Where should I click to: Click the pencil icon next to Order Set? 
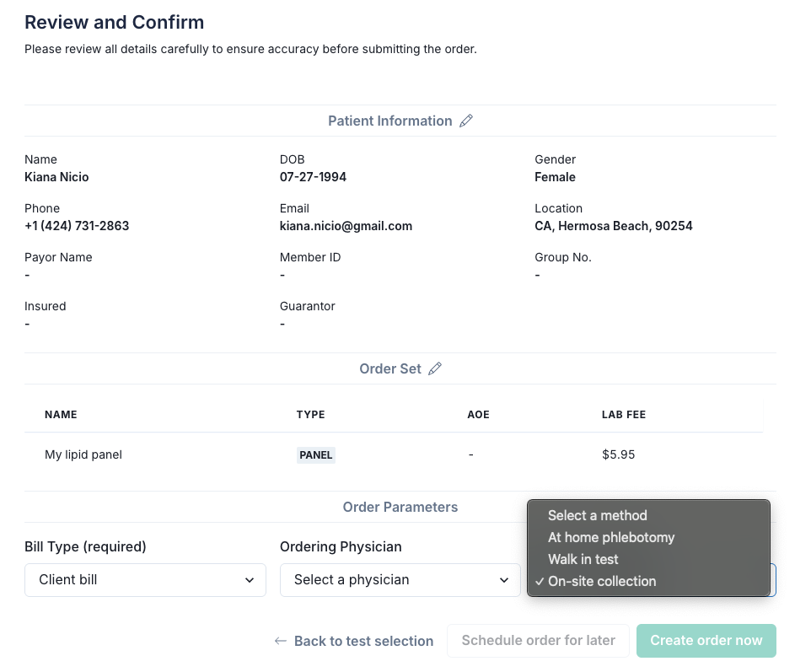pos(435,368)
